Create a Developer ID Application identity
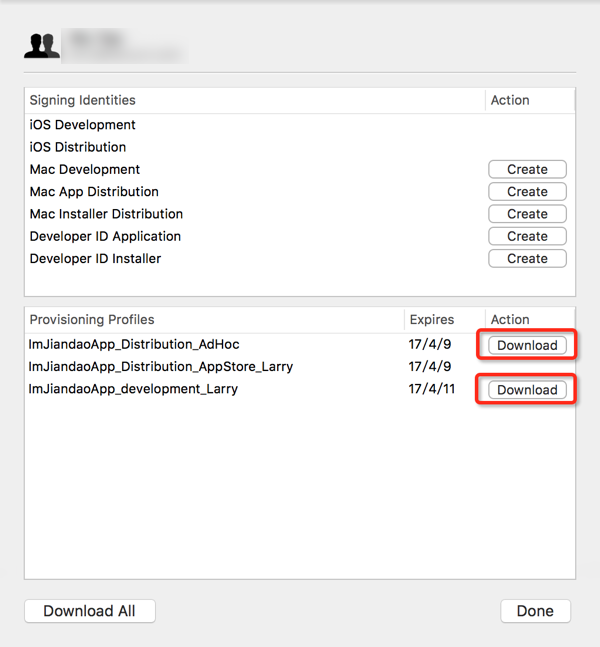 (x=527, y=236)
